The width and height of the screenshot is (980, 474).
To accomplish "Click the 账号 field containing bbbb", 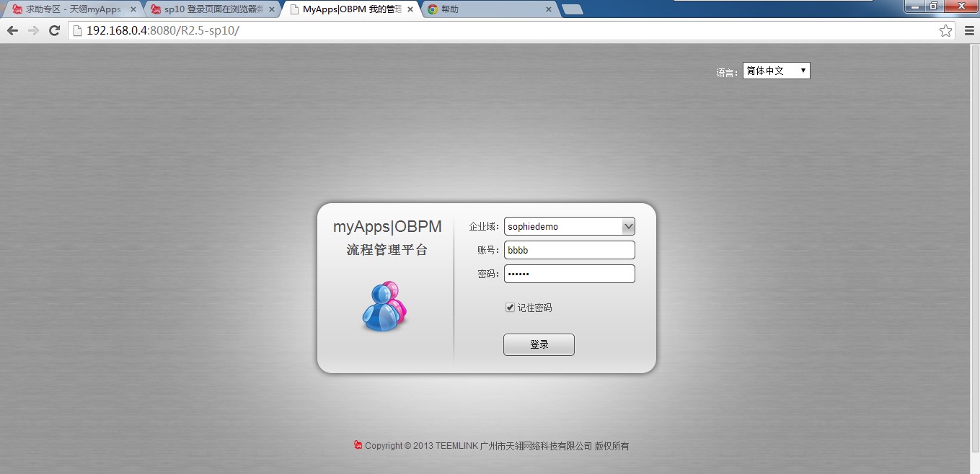I will pyautogui.click(x=570, y=250).
